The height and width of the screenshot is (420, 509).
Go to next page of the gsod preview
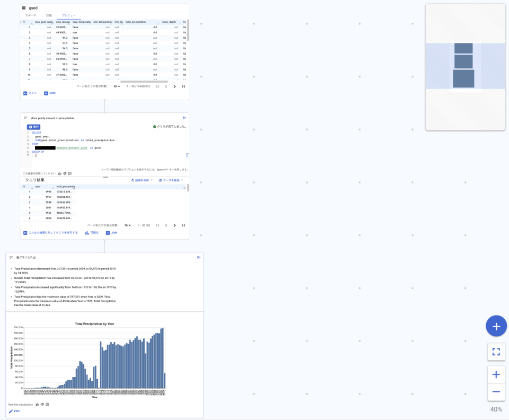[174, 86]
